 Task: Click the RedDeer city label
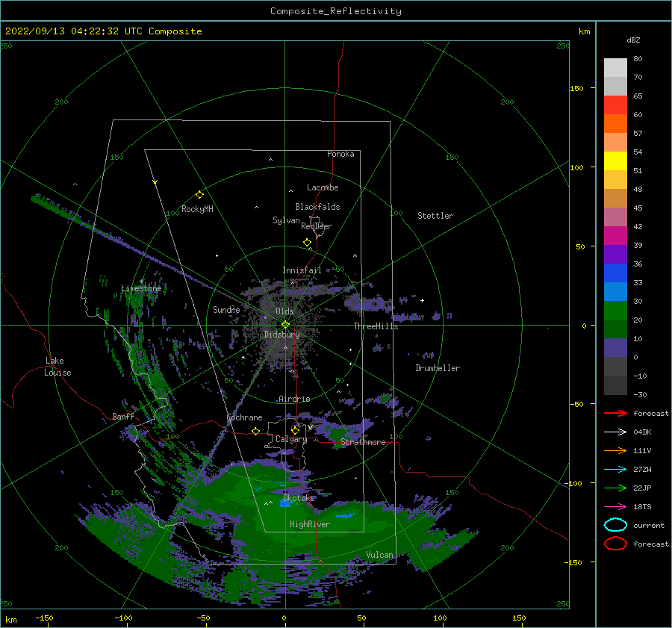click(317, 226)
